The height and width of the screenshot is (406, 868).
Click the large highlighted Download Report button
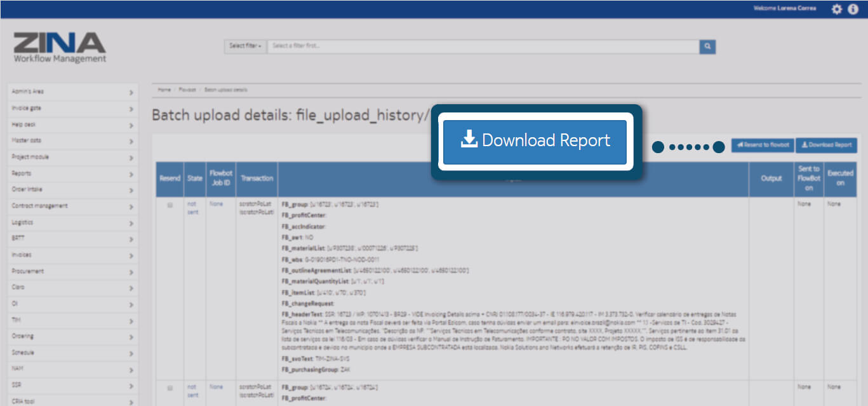pos(535,140)
